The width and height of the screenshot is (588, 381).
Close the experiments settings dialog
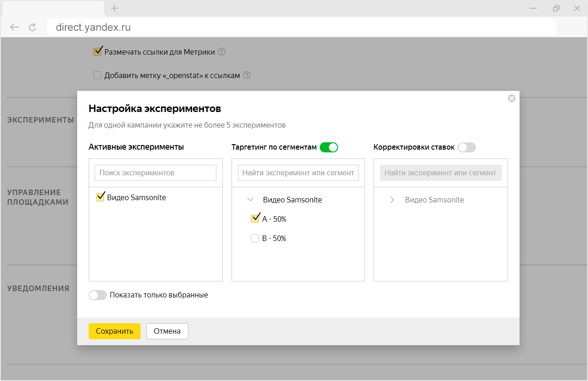tap(511, 98)
